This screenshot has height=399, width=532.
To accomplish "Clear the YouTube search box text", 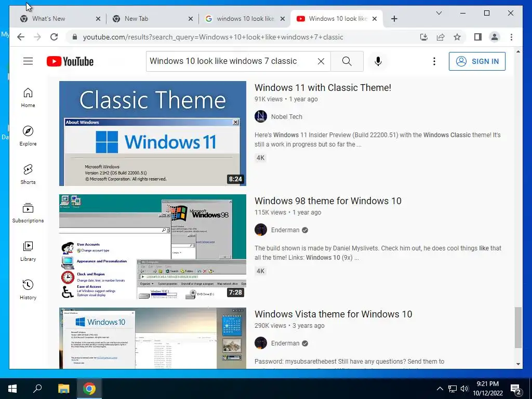I will [x=321, y=61].
